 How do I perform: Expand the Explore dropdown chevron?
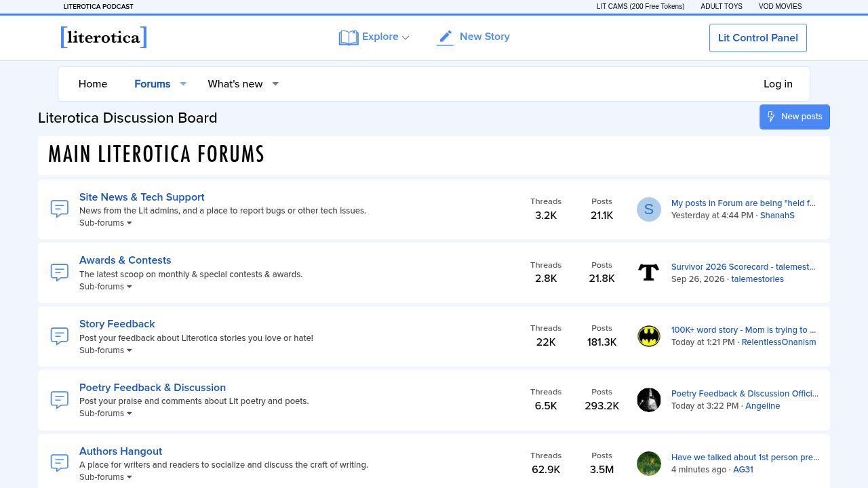[x=406, y=38]
